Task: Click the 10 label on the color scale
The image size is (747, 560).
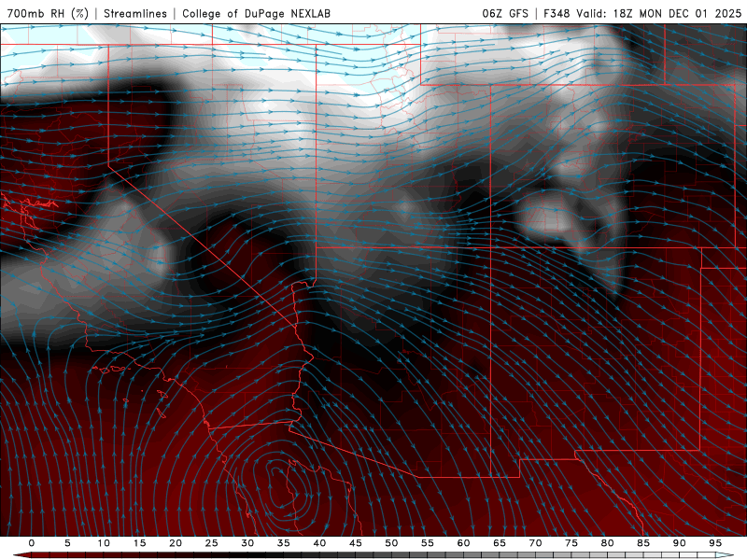Action: tap(104, 543)
